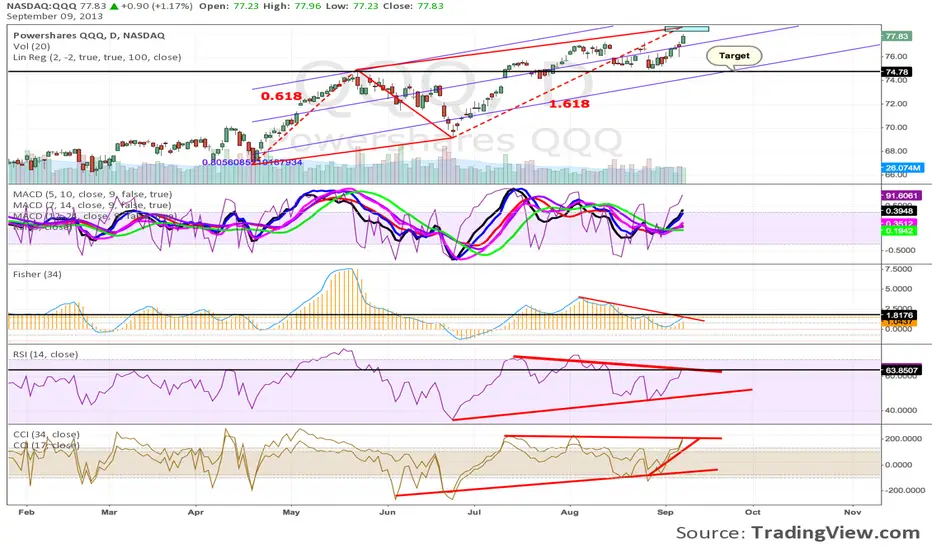Click the Apr label on time axis
The height and width of the screenshot is (550, 932).
point(196,512)
